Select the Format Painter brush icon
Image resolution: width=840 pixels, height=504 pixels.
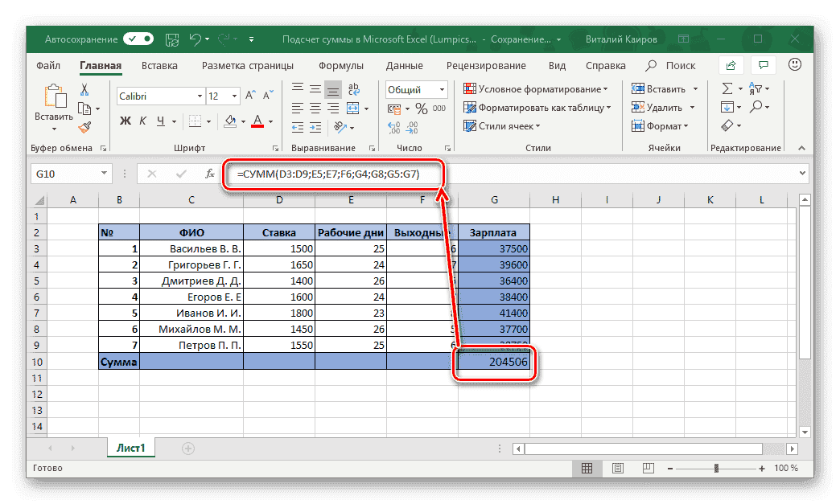pyautogui.click(x=84, y=126)
